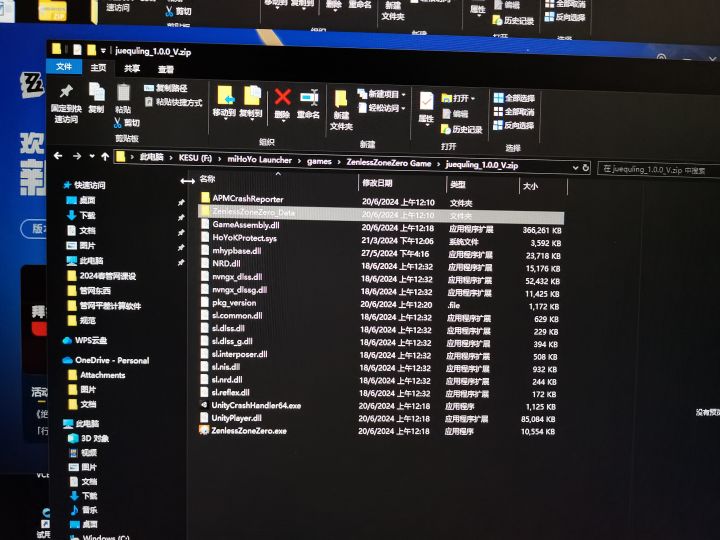
Task: Open the File (文件) tab
Action: pyautogui.click(x=64, y=67)
